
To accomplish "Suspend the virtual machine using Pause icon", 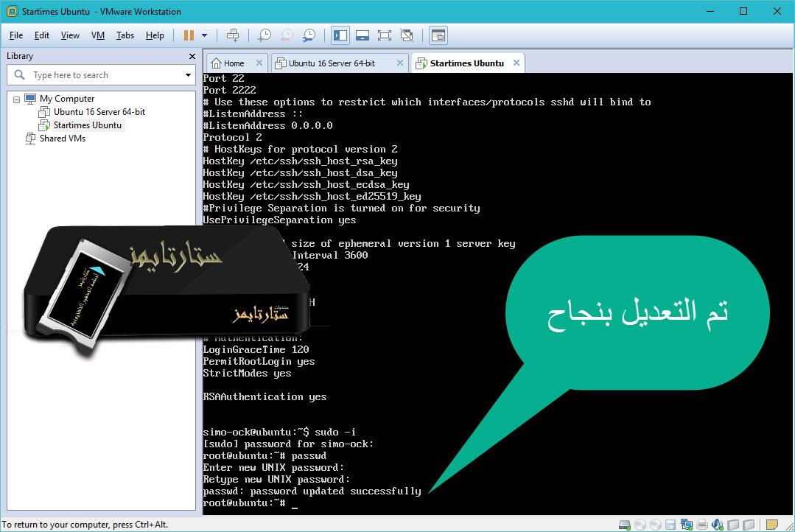I will (188, 35).
